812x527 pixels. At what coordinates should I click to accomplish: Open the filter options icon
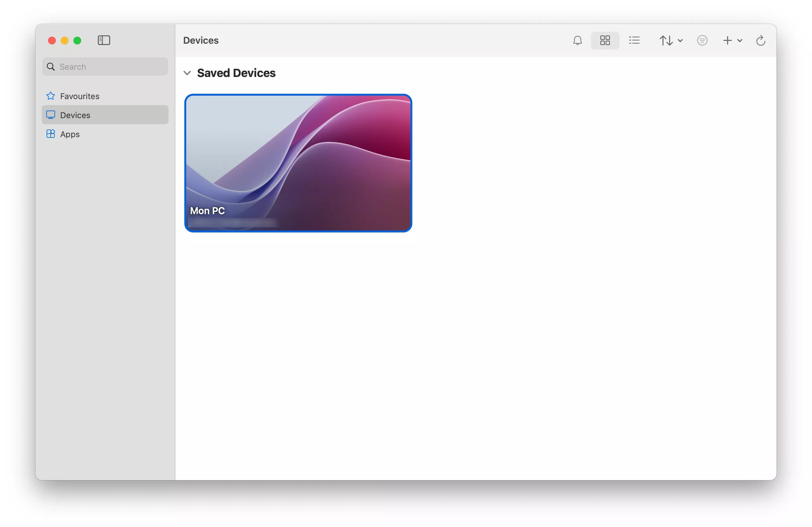pos(702,41)
